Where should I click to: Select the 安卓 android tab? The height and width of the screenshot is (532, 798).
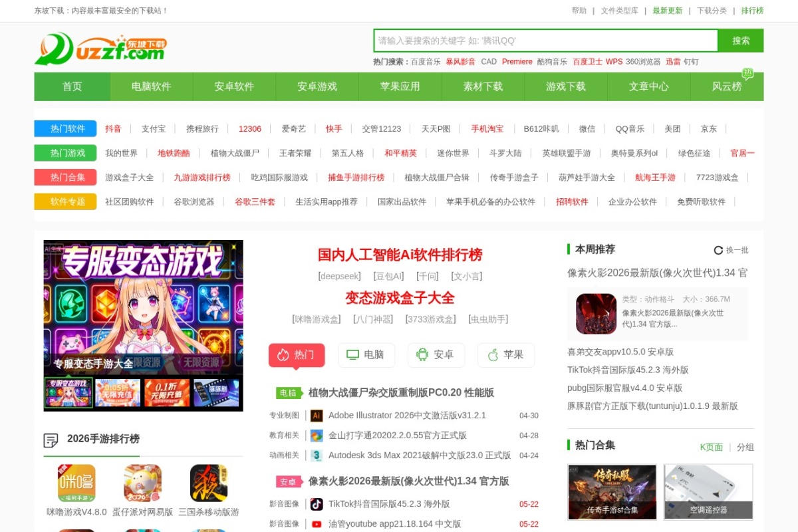[x=436, y=355]
